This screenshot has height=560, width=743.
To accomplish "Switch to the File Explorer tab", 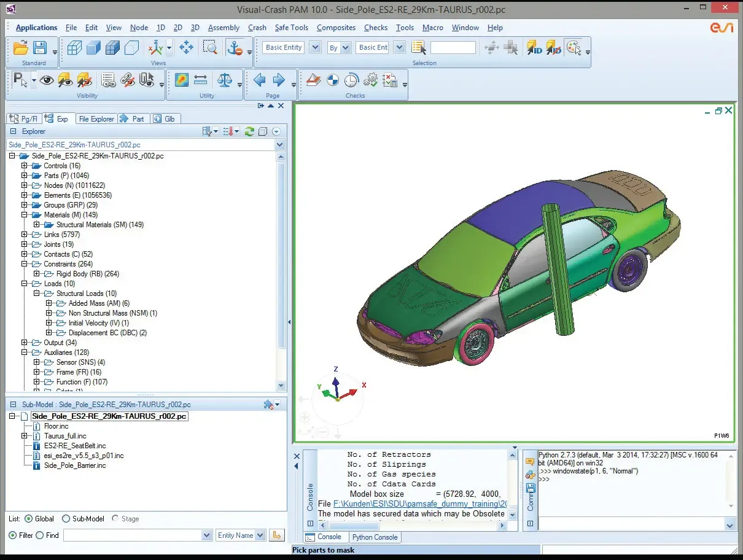I will [96, 119].
